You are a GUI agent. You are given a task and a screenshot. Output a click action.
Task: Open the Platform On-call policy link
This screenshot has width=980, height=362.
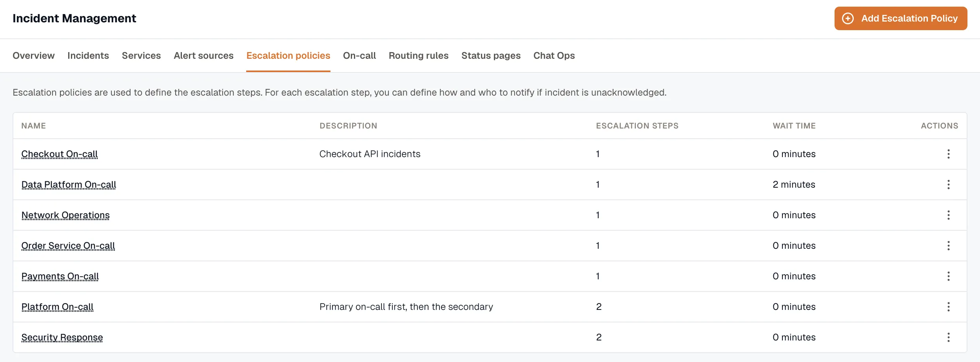point(57,307)
